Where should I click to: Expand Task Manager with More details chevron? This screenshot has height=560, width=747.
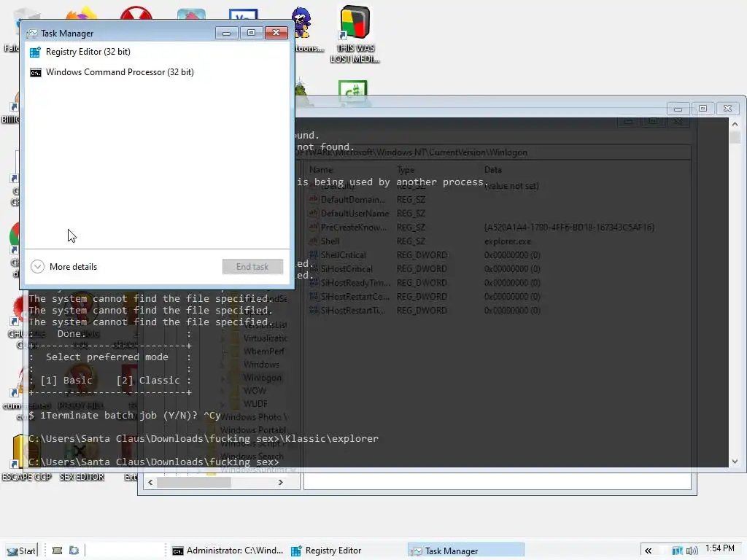tap(37, 267)
